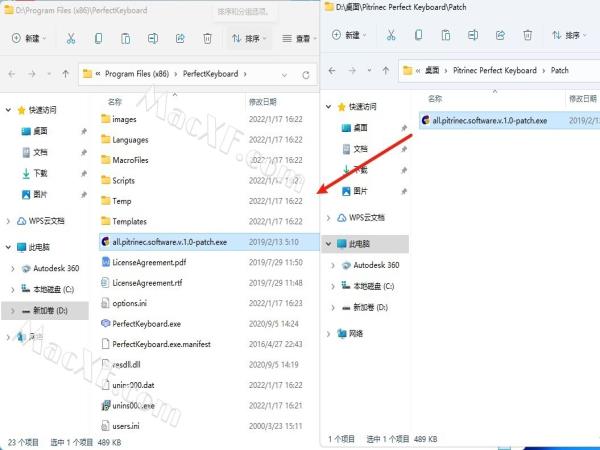Open 排序 sort menu in PerfectKeyboard window
Viewport: 600px width, 450px height.
[x=249, y=38]
